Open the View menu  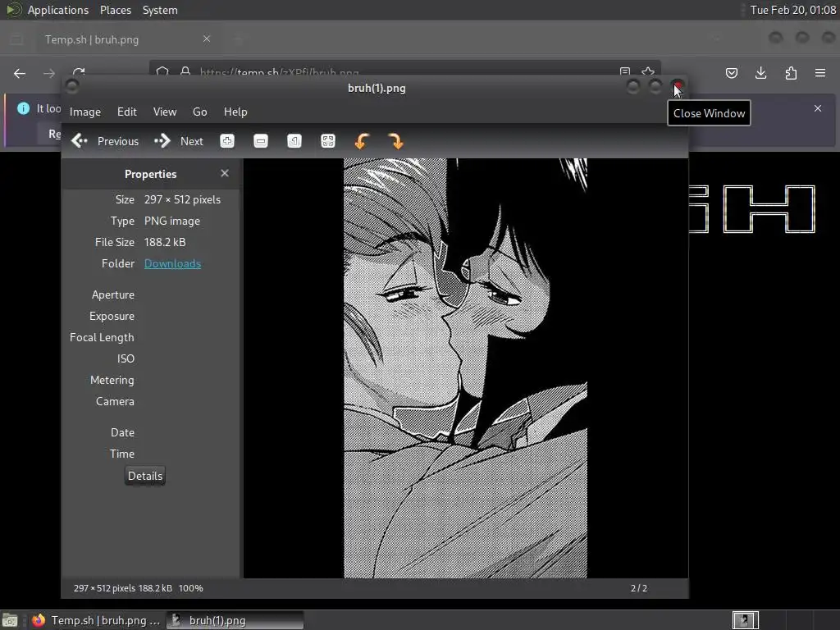point(164,112)
